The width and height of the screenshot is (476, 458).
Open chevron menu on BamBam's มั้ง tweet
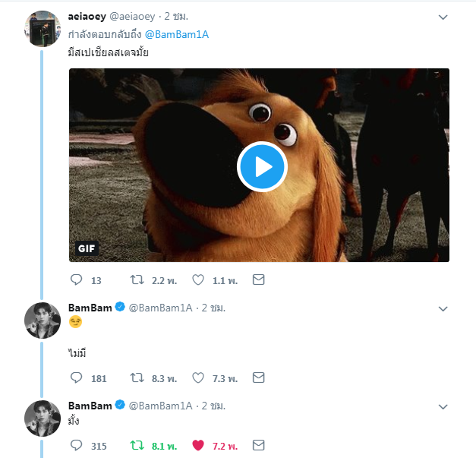click(x=443, y=406)
